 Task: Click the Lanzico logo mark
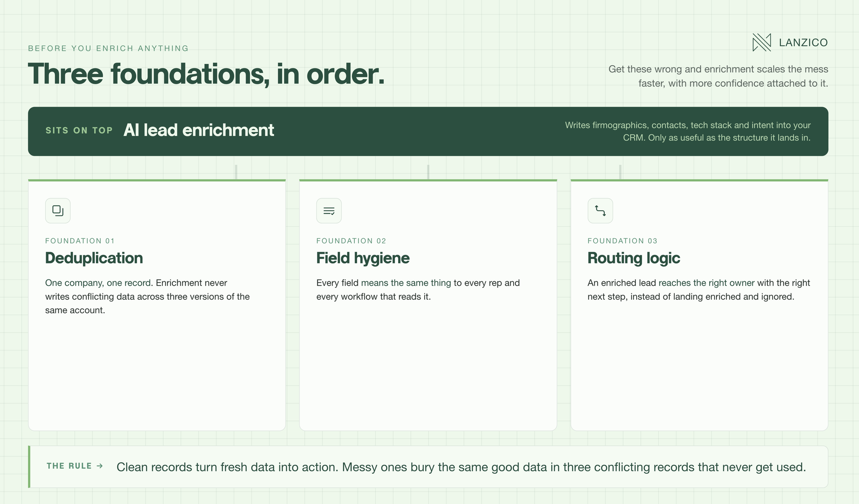(761, 42)
